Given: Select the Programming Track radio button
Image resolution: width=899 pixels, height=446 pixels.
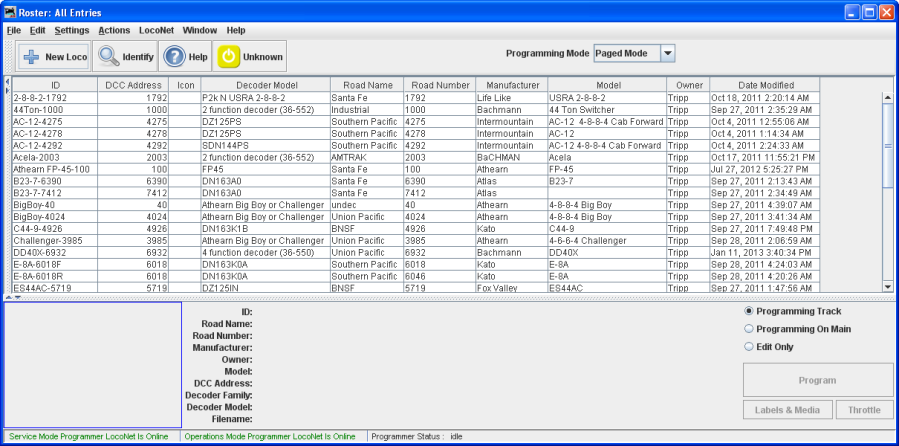Looking at the screenshot, I should [749, 311].
